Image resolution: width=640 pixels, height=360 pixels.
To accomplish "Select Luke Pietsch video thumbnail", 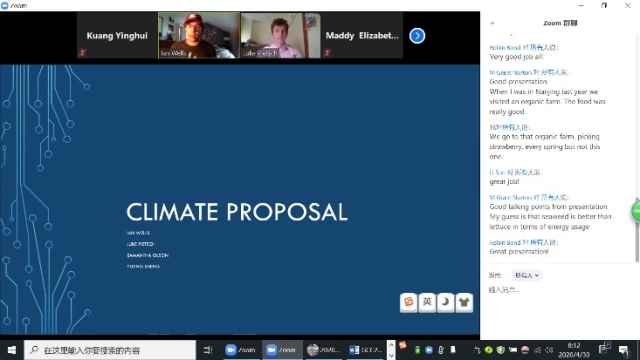I will point(280,36).
